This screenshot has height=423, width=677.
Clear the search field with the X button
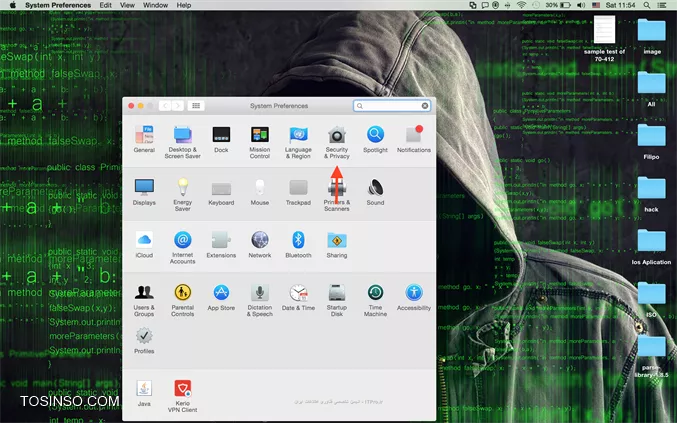425,106
